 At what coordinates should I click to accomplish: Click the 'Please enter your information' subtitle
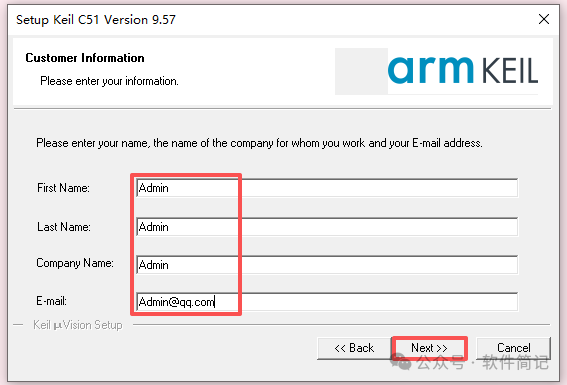point(109,81)
